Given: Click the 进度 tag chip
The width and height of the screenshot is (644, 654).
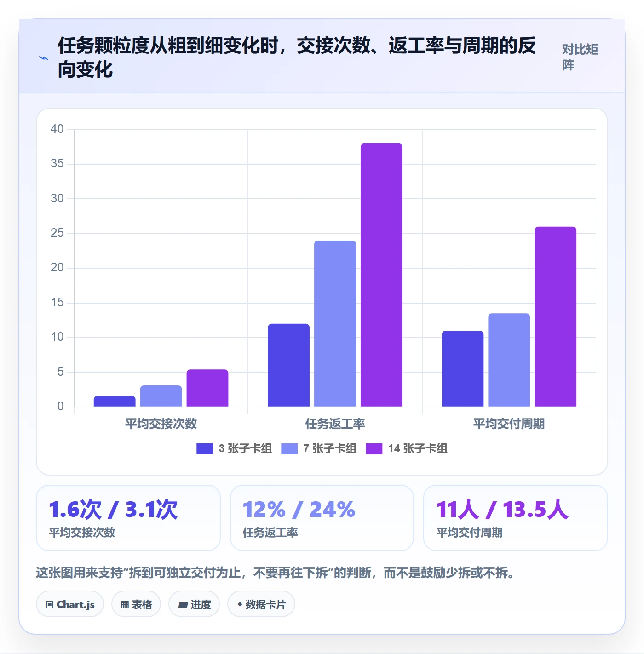Looking at the screenshot, I should (194, 604).
